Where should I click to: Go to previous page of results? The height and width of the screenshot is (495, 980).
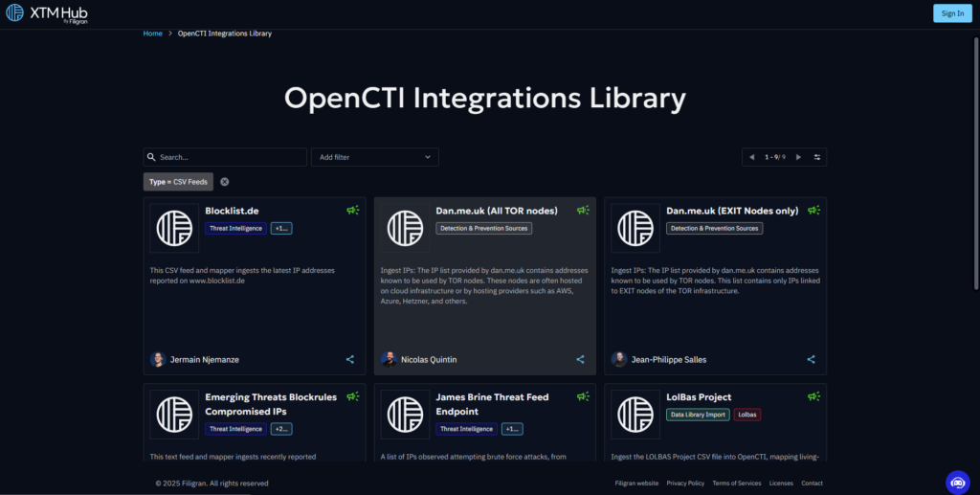tap(751, 157)
